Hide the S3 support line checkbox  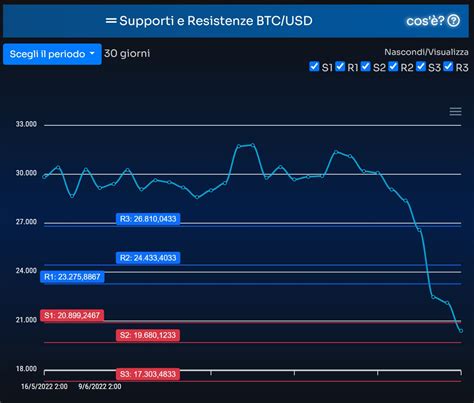pos(421,66)
